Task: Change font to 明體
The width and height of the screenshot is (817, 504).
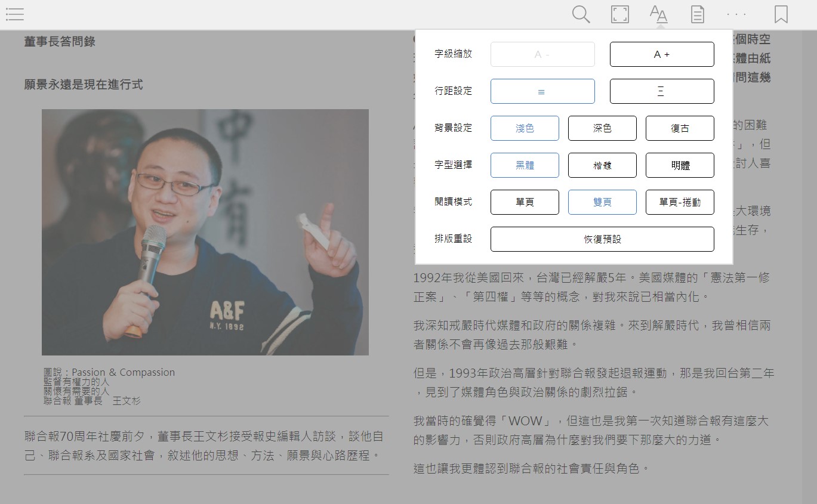Action: click(680, 165)
